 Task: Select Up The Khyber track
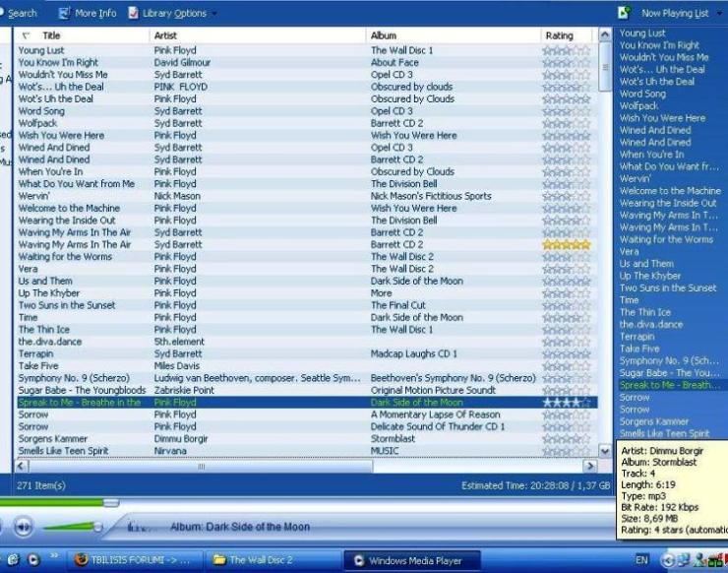coord(306,292)
